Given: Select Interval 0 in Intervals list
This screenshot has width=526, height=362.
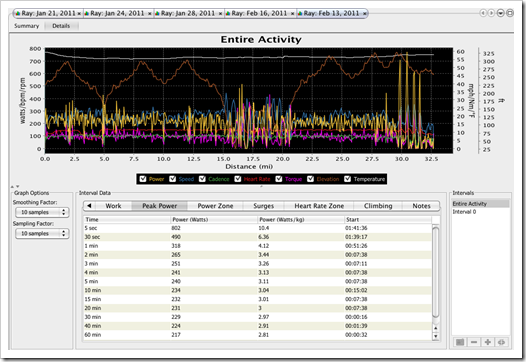Looking at the screenshot, I should tap(480, 212).
